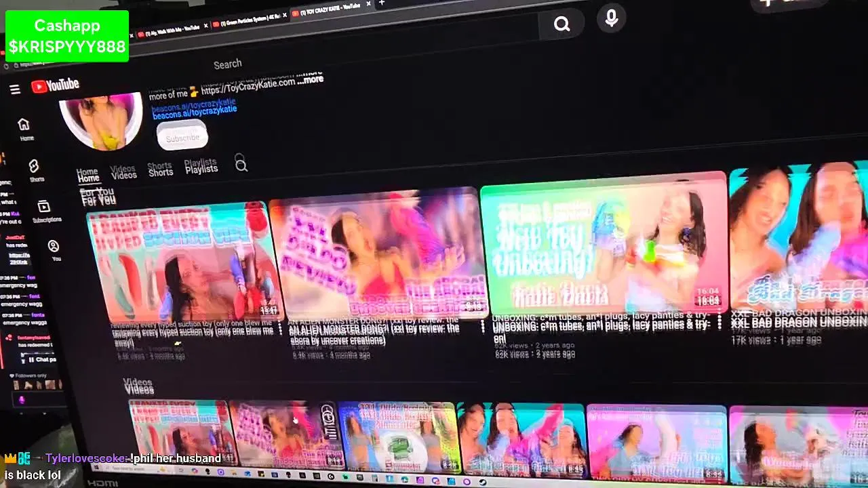The image size is (868, 488).
Task: Expand the channel description with ...more
Action: pos(310,79)
